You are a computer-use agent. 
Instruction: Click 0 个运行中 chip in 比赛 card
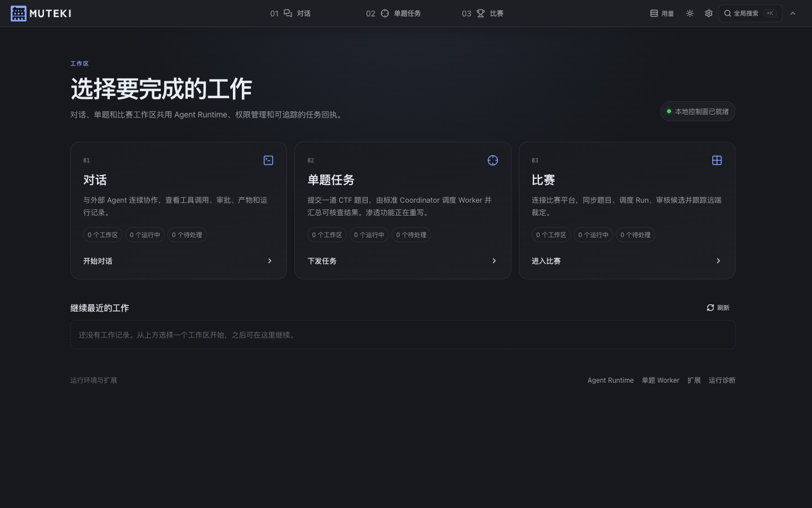[x=593, y=235]
